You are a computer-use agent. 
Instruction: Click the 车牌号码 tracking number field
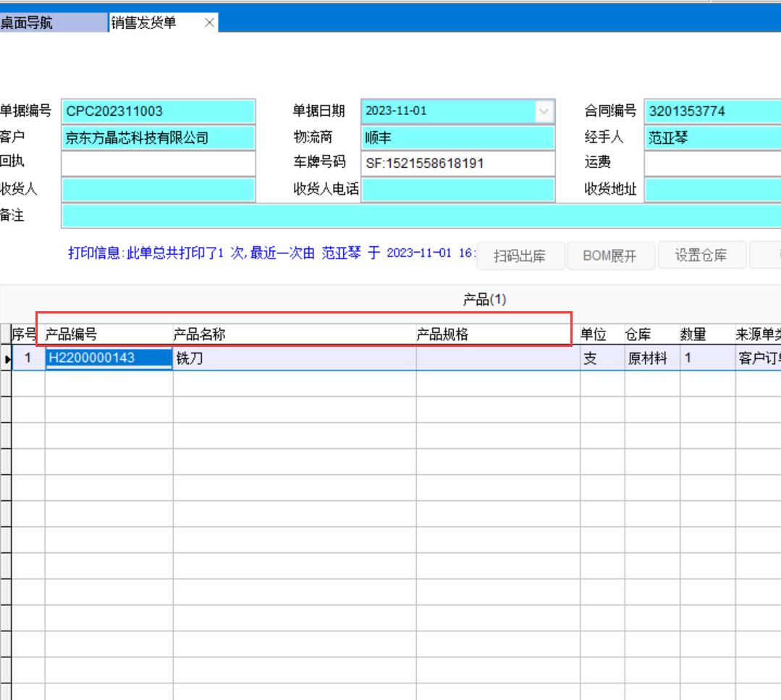[x=457, y=164]
